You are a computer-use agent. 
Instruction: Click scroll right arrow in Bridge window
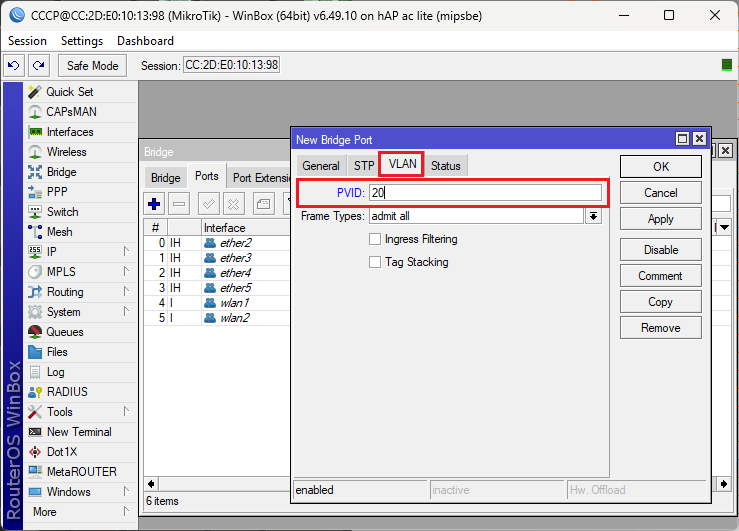pos(724,484)
